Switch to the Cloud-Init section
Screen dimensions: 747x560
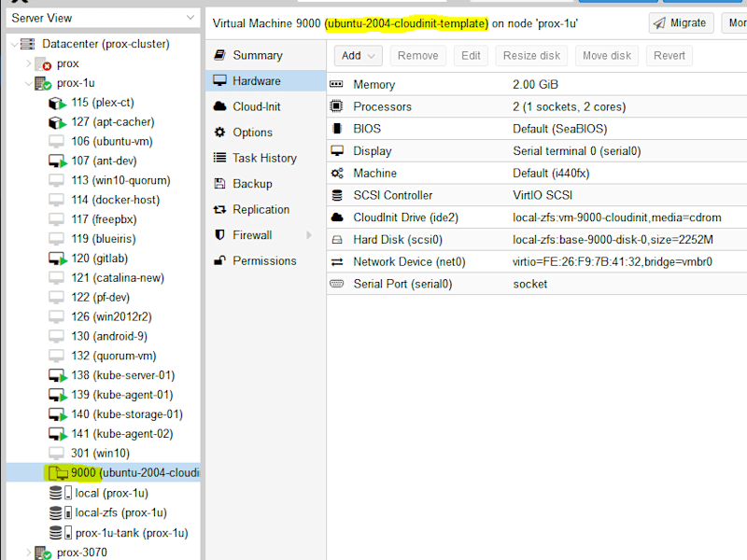click(266, 106)
